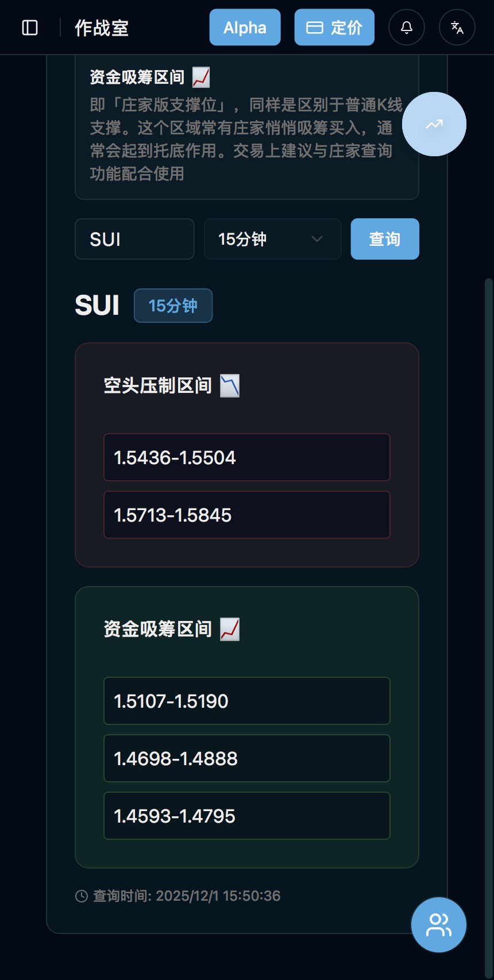The image size is (494, 980).
Task: Open the floating community users button
Action: pos(439,925)
